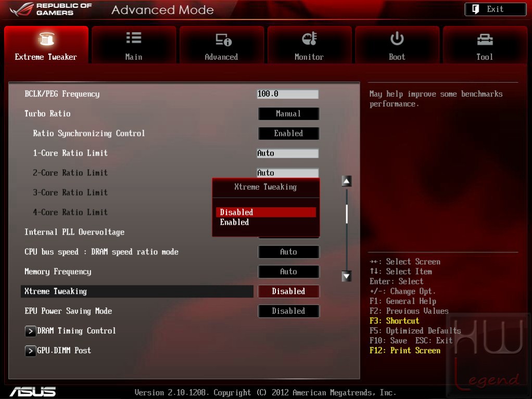The height and width of the screenshot is (399, 532).
Task: Expand GPU.DIMM Post submenu arrow
Action: [30, 351]
